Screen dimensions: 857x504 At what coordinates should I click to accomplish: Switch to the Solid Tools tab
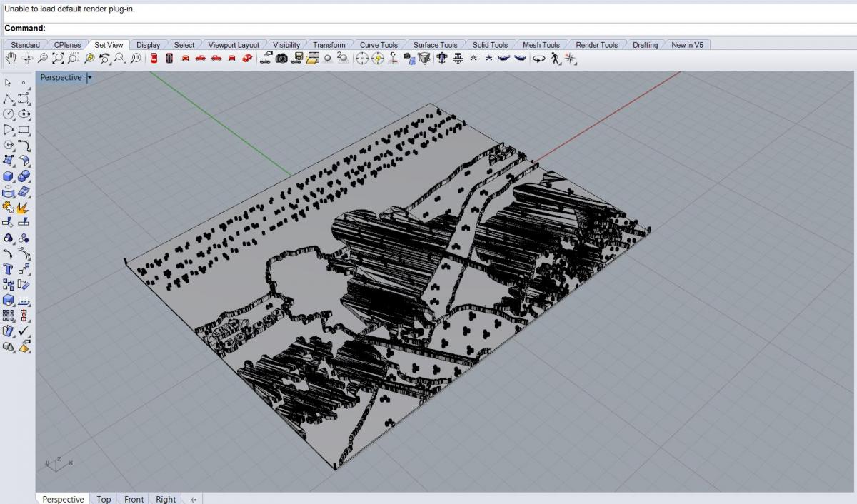pyautogui.click(x=491, y=45)
